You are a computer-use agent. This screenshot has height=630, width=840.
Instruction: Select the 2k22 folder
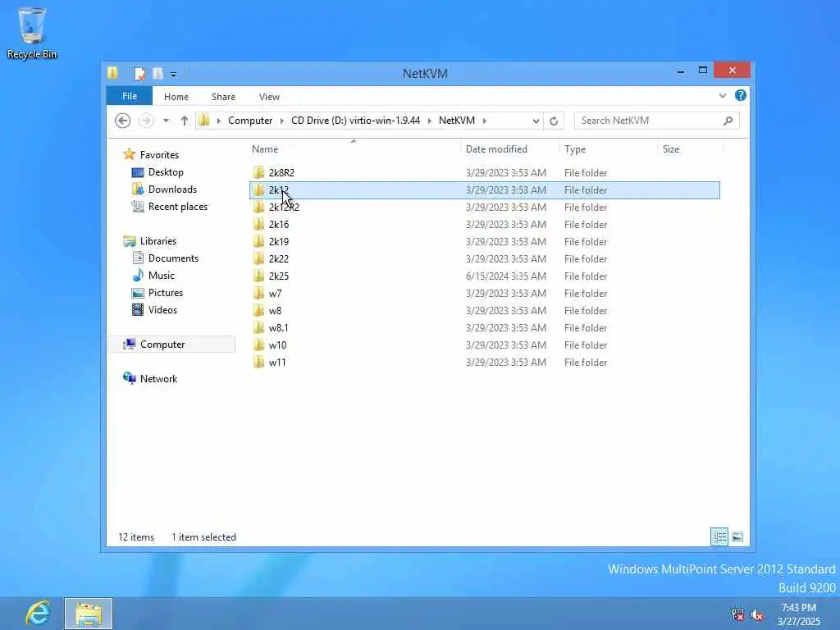[x=279, y=258]
